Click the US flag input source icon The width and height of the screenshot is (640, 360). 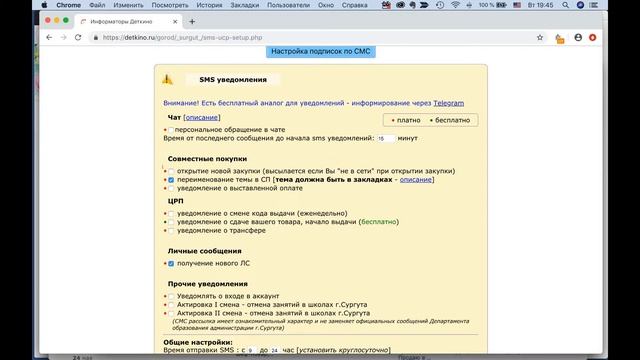click(x=517, y=5)
